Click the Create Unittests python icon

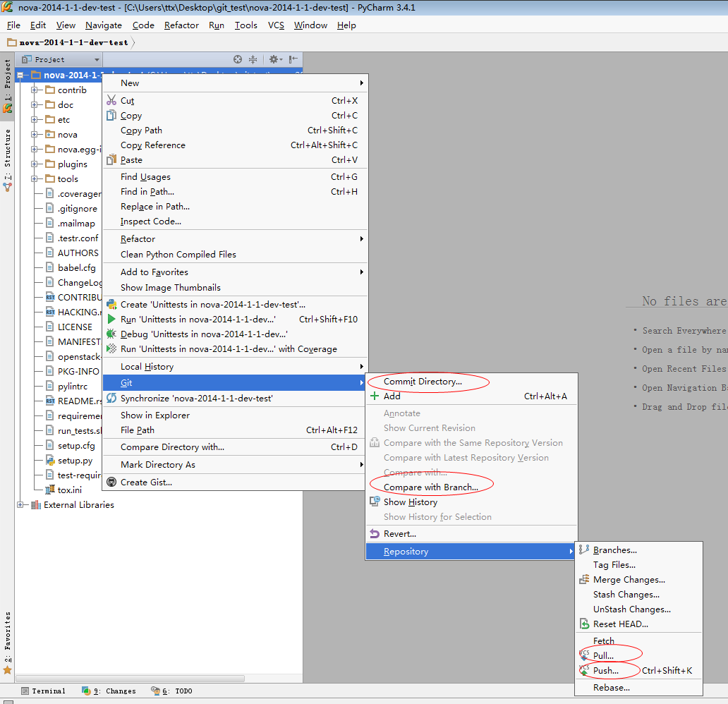coord(111,305)
